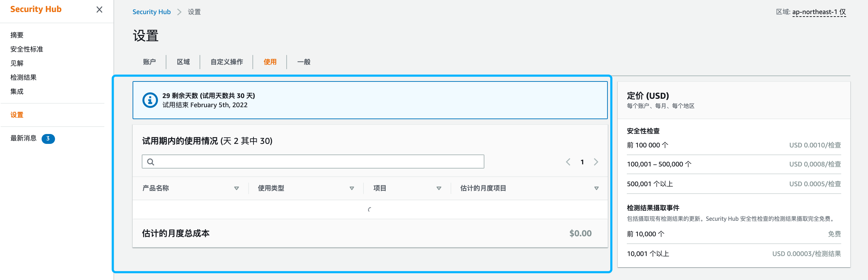Open 最新消息 in the sidebar
Image resolution: width=868 pixels, height=280 pixels.
24,138
